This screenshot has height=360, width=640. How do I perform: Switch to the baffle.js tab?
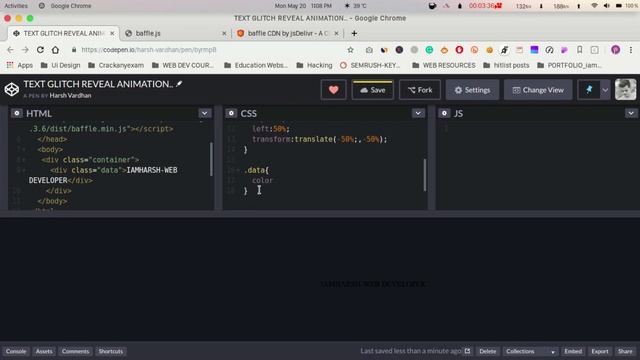click(176, 33)
